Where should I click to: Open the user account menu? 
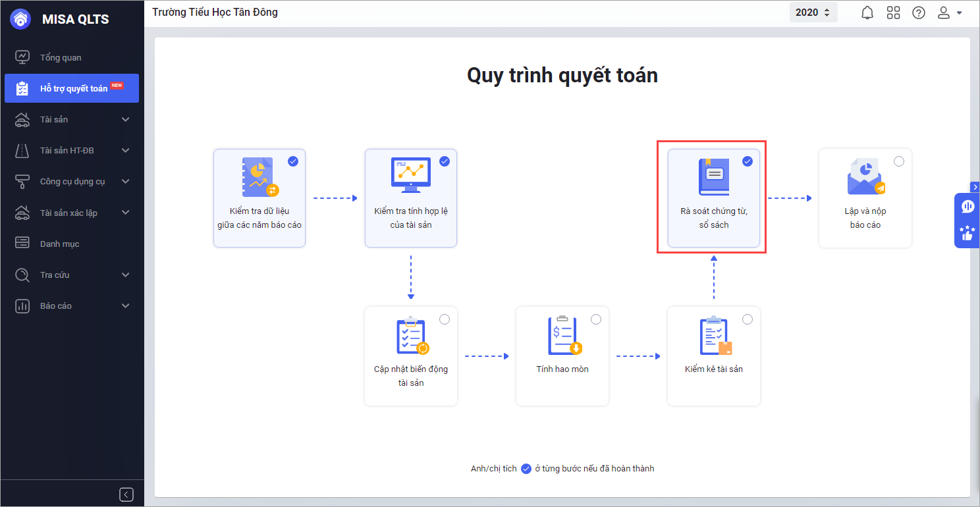950,13
